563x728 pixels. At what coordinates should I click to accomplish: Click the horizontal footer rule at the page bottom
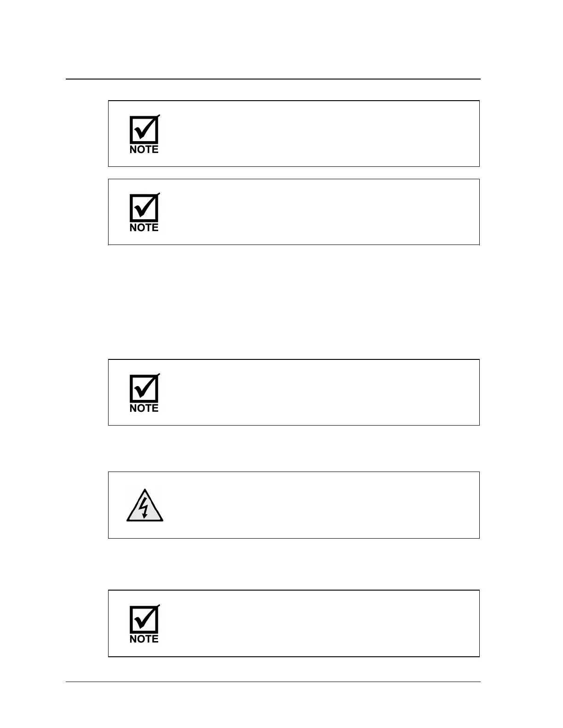click(x=273, y=682)
